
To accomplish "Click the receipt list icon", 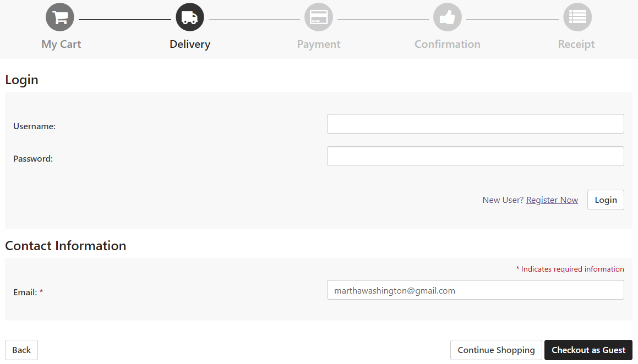I will click(577, 18).
